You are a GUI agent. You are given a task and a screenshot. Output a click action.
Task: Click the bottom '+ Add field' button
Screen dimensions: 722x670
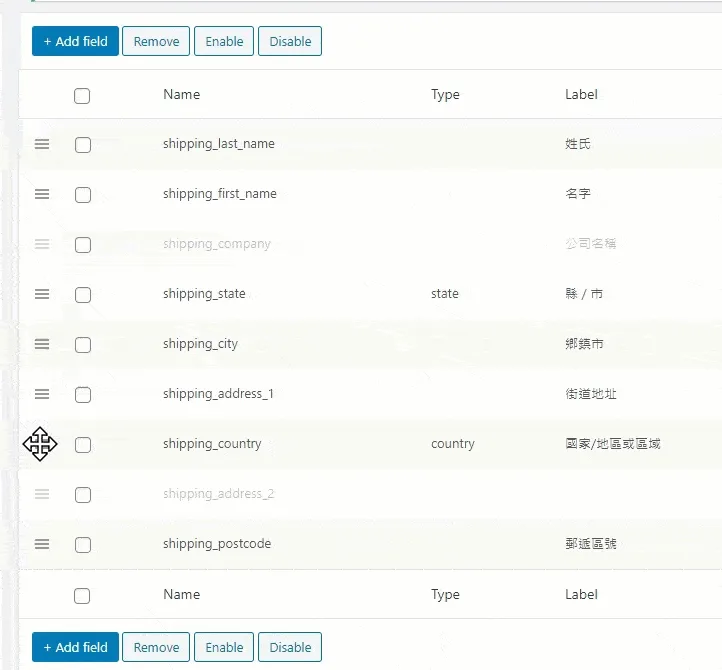click(x=76, y=647)
